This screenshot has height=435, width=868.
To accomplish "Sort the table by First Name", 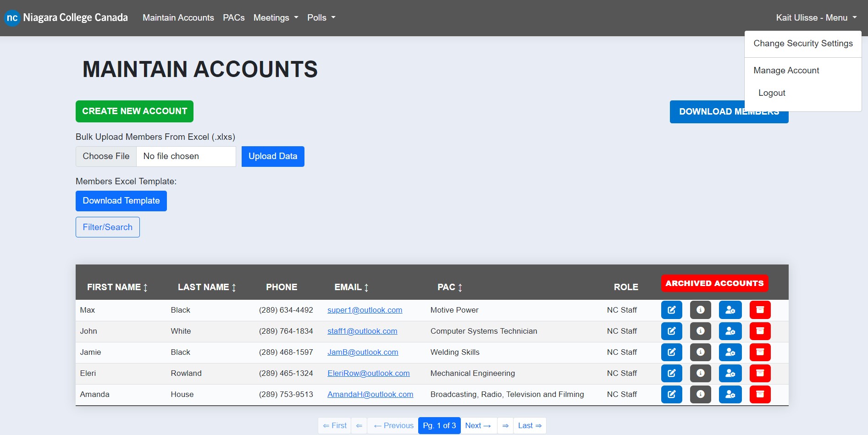I will point(117,287).
